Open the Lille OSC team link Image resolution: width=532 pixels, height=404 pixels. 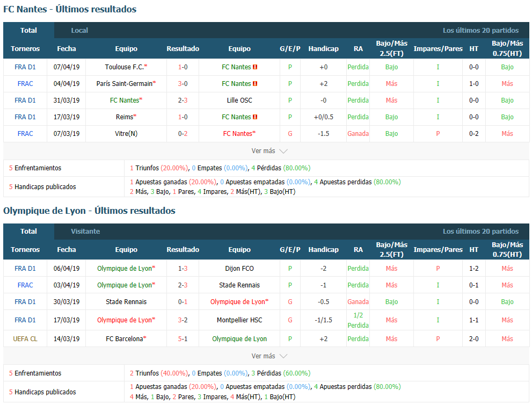[x=239, y=100]
